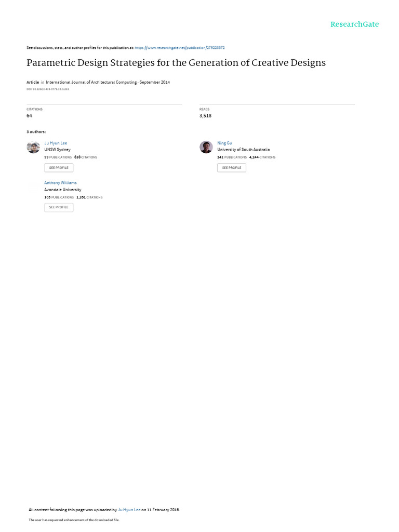Click See Profile under Anthony Williams

(x=59, y=207)
